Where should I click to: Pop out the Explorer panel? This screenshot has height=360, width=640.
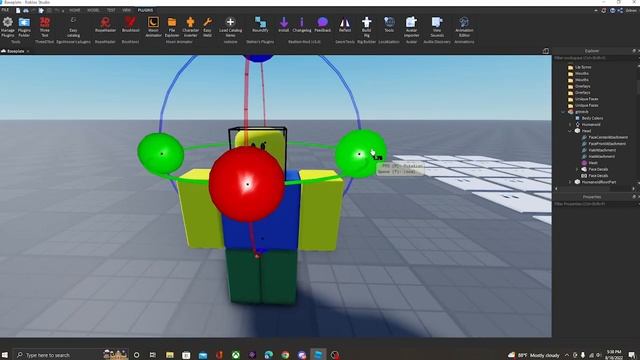click(634, 51)
